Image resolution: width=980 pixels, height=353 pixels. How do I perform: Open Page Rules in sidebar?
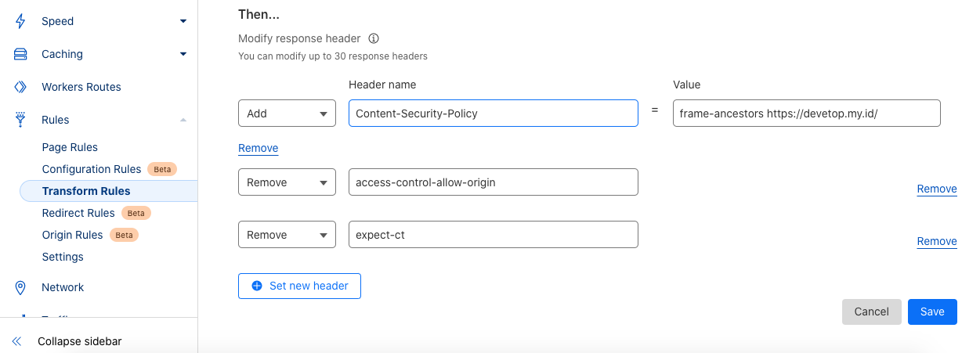pyautogui.click(x=70, y=147)
